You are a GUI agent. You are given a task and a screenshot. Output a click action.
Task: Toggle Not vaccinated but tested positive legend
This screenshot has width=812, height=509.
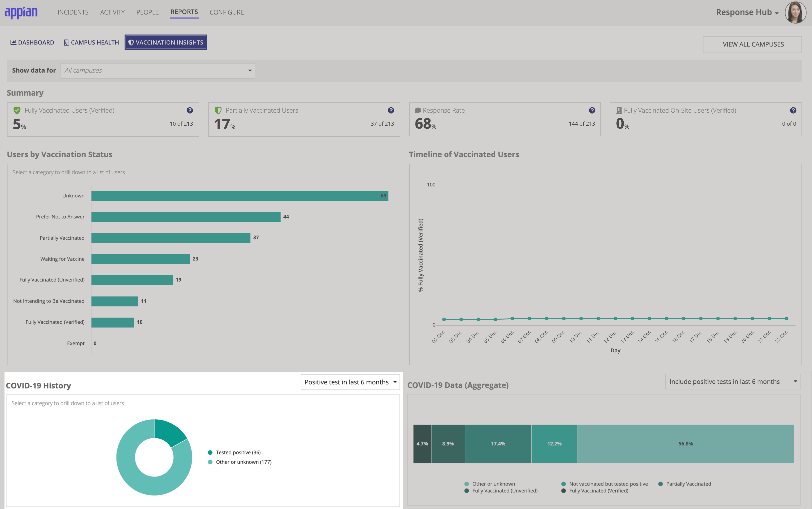click(604, 484)
